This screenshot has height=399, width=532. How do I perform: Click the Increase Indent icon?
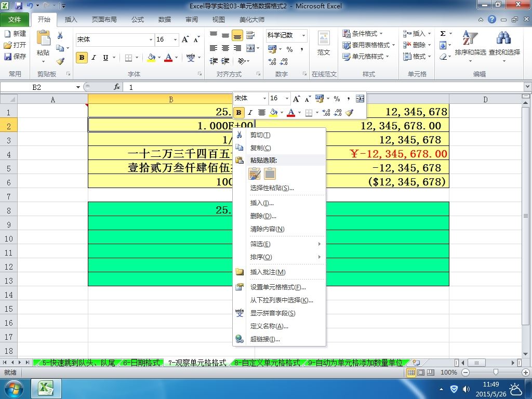pos(225,61)
